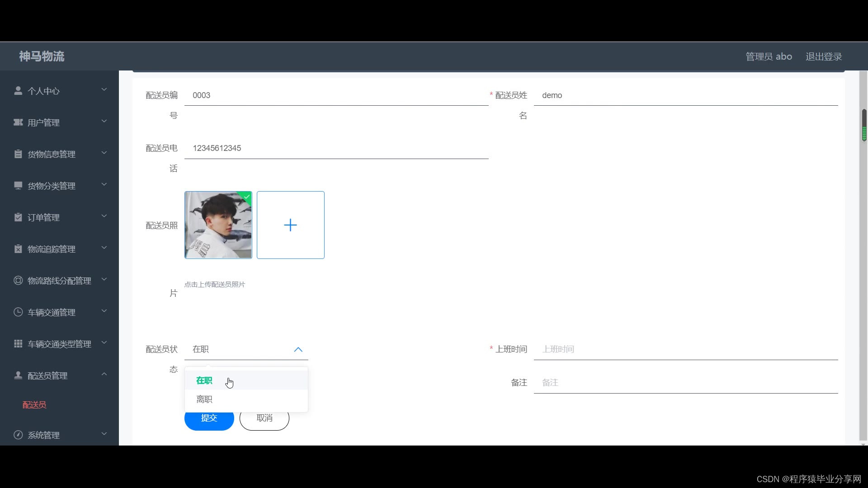Click the 货物信息管理 clipboard icon

click(18, 154)
